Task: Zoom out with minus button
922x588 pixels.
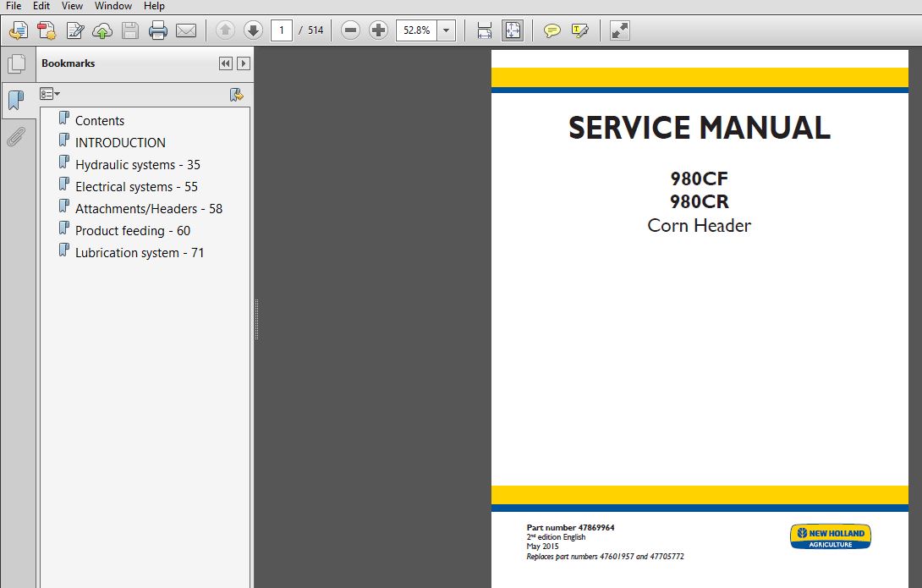Action: 350,30
